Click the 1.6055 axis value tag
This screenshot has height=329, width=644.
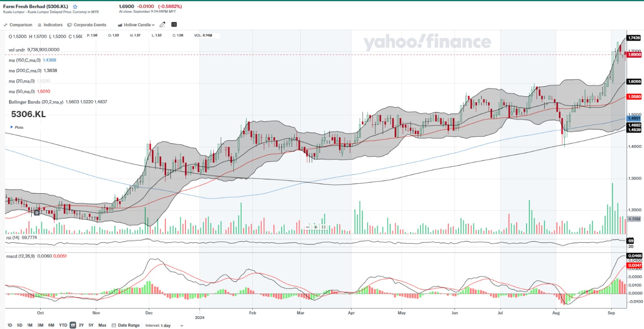click(634, 82)
